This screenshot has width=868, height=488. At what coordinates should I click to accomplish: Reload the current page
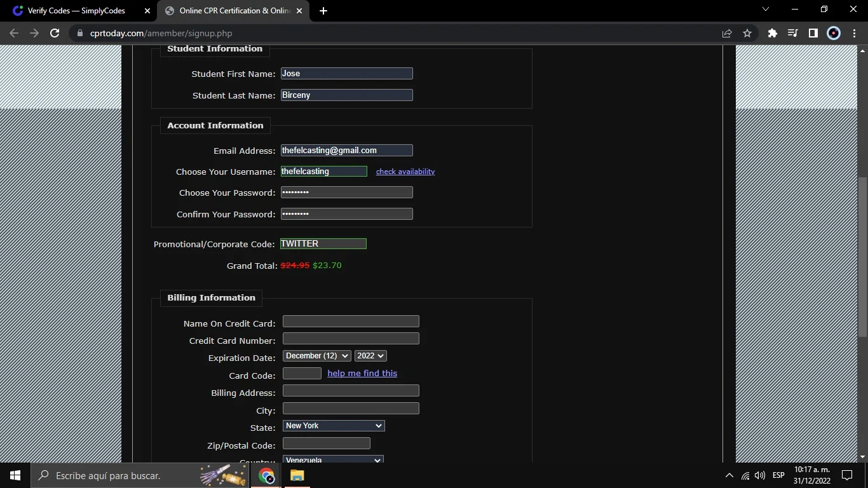[55, 33]
